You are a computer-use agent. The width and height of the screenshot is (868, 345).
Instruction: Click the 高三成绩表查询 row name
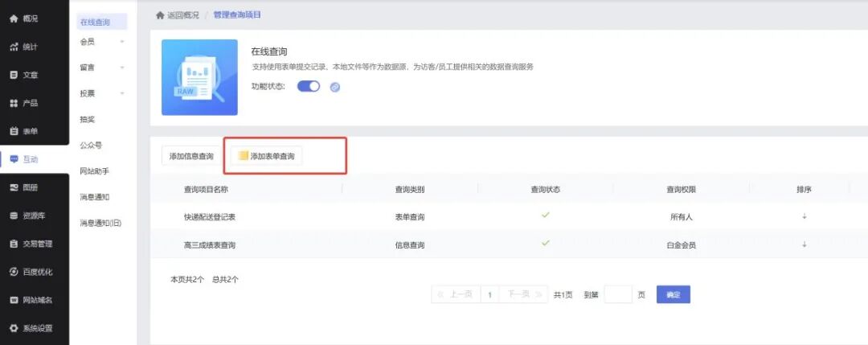210,244
